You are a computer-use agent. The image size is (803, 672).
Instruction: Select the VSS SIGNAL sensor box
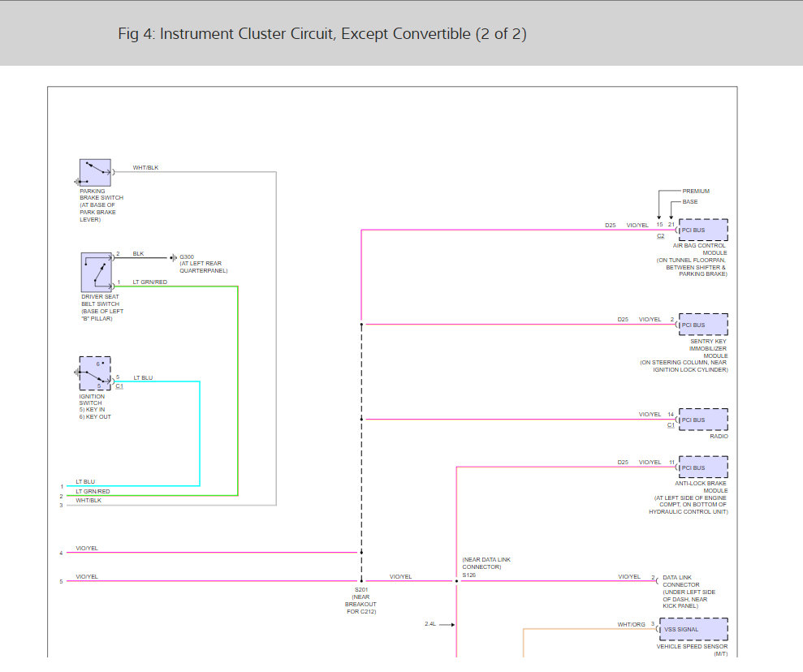pos(693,630)
